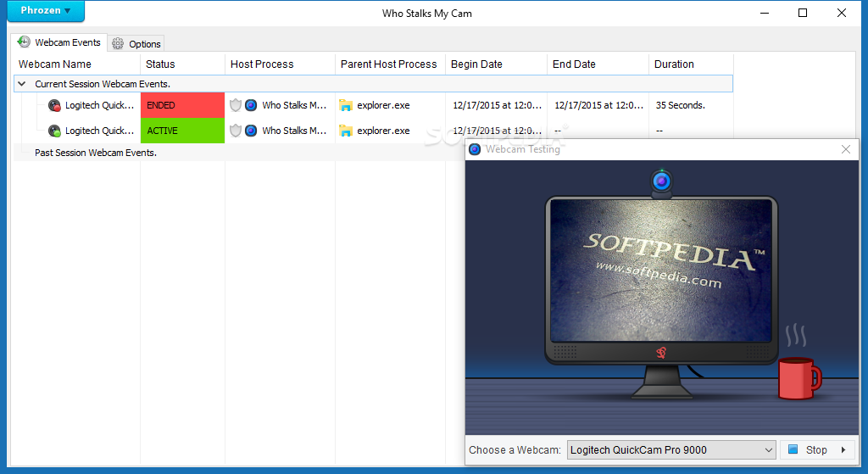
Task: Click explorer folder icon in ENDED row
Action: coord(346,105)
